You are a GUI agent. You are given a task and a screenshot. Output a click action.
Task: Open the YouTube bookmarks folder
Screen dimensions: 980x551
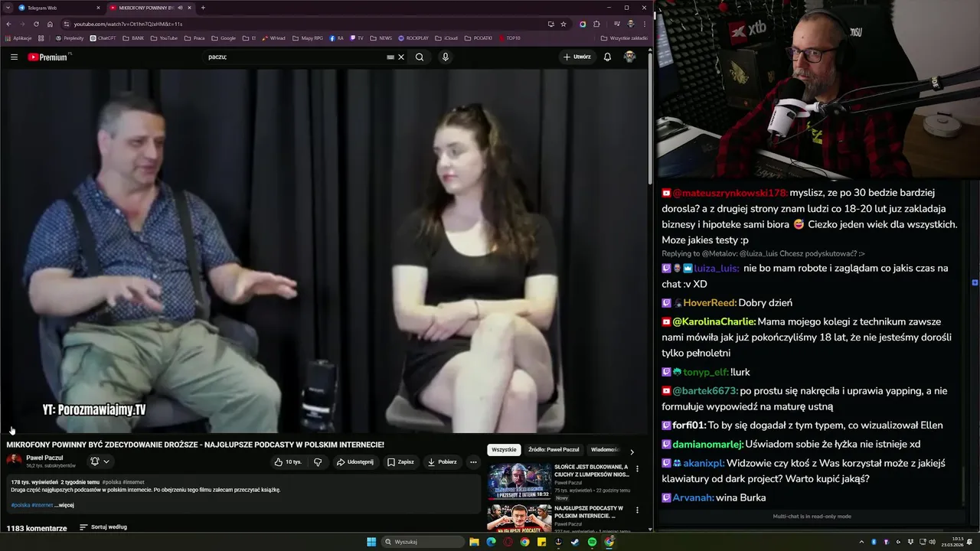(x=164, y=37)
